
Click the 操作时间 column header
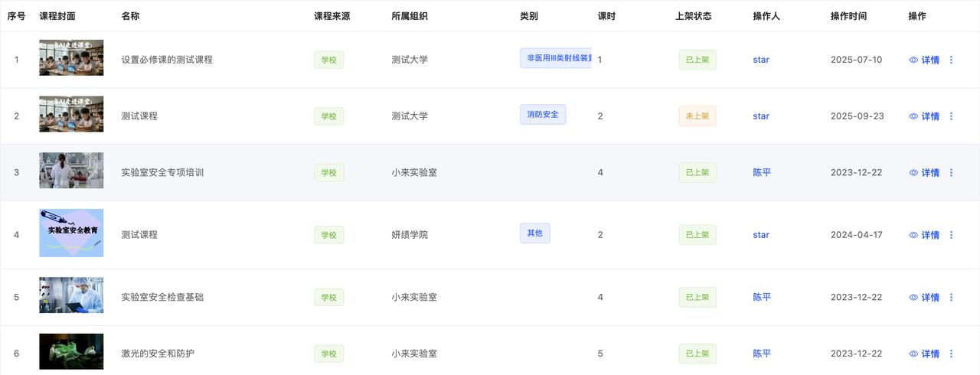pos(848,16)
